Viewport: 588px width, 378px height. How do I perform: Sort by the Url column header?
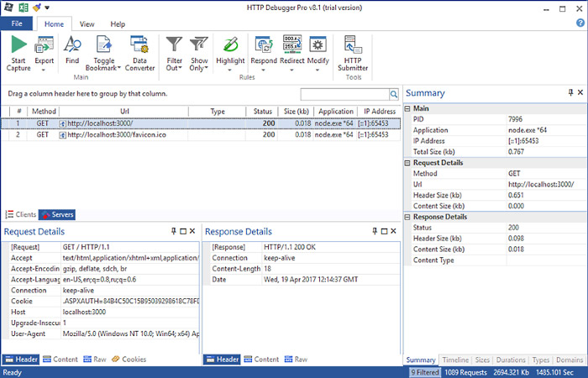pyautogui.click(x=124, y=112)
